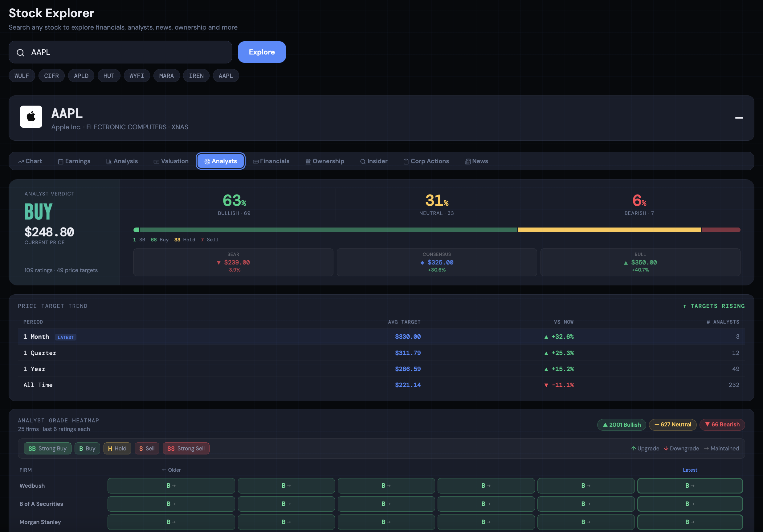Switch to the Earnings tab
Screen dimensions: 763x532
click(x=74, y=161)
